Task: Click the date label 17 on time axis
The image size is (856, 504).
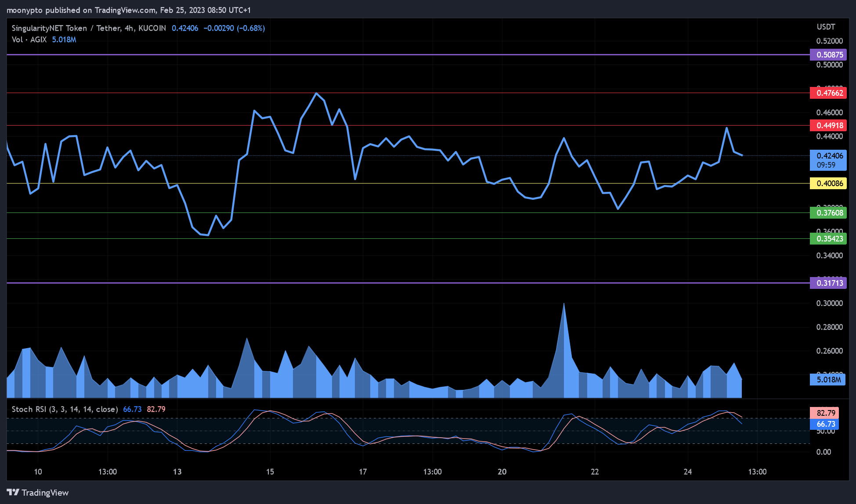Action: 363,472
